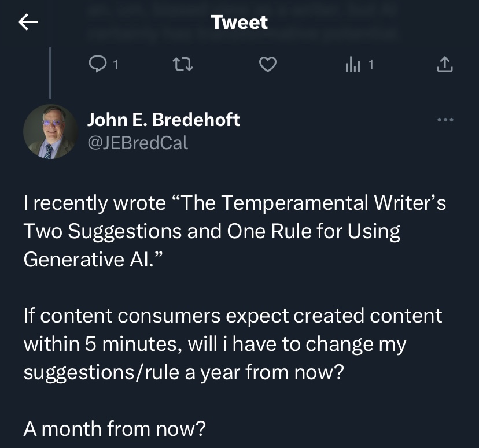Click the "I recently wrote" tweet paragraph
This screenshot has width=479, height=448.
tap(234, 231)
